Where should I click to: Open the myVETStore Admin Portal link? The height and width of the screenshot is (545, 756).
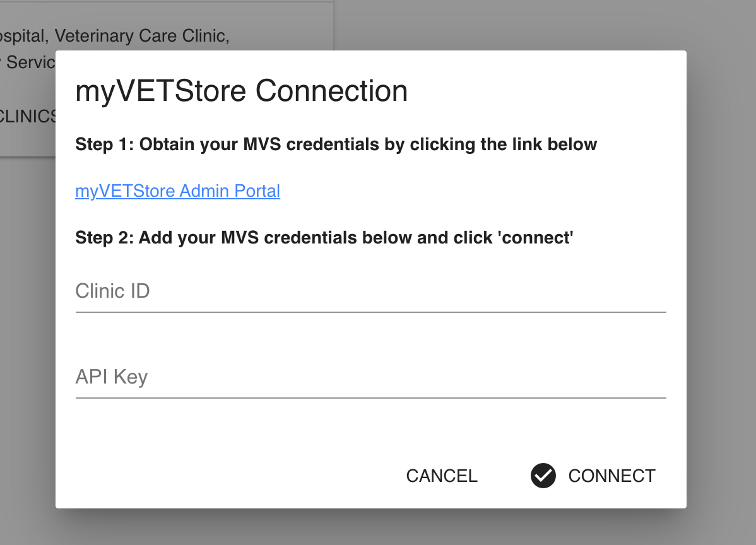point(177,191)
